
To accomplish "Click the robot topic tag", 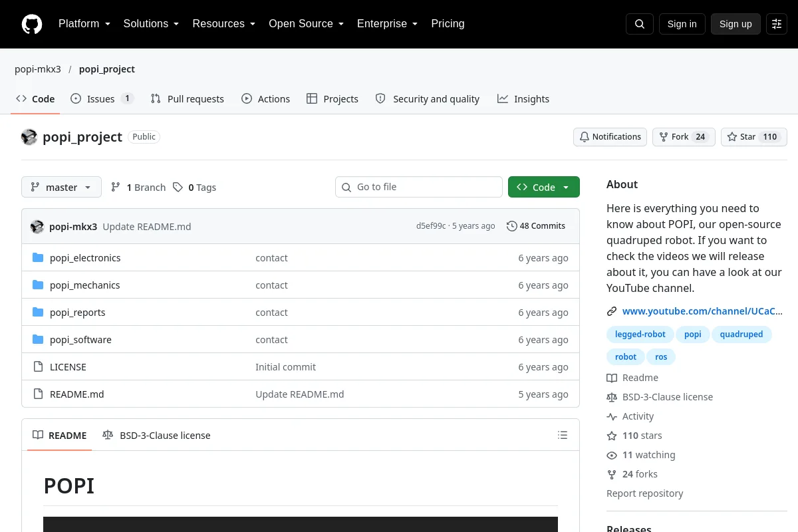I will (x=626, y=357).
